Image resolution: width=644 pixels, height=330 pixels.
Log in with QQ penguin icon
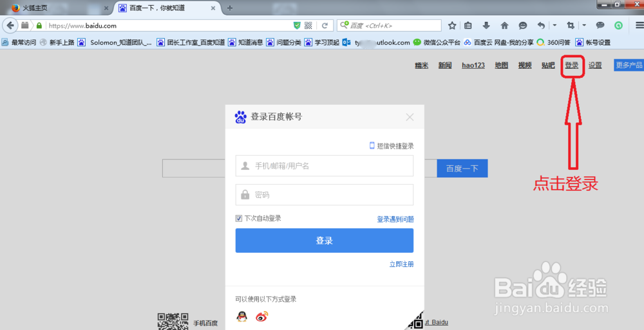(x=242, y=316)
